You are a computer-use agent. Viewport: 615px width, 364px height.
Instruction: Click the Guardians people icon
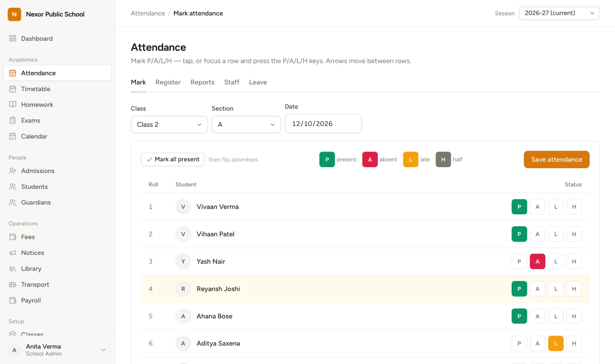[x=13, y=202]
